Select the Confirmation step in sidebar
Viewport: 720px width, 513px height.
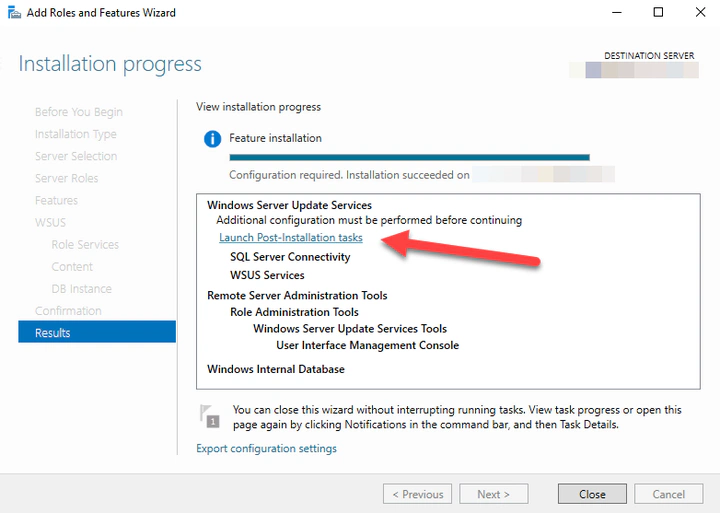pos(68,311)
